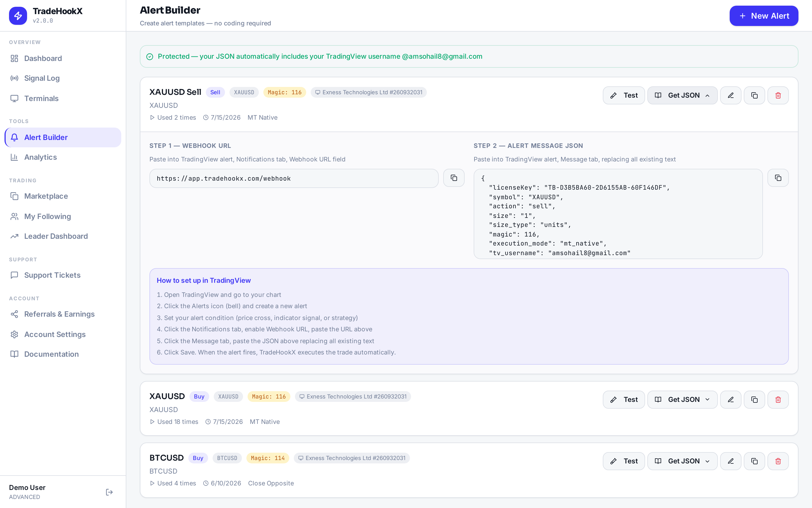
Task: Go to Signal Log page
Action: (x=63, y=78)
